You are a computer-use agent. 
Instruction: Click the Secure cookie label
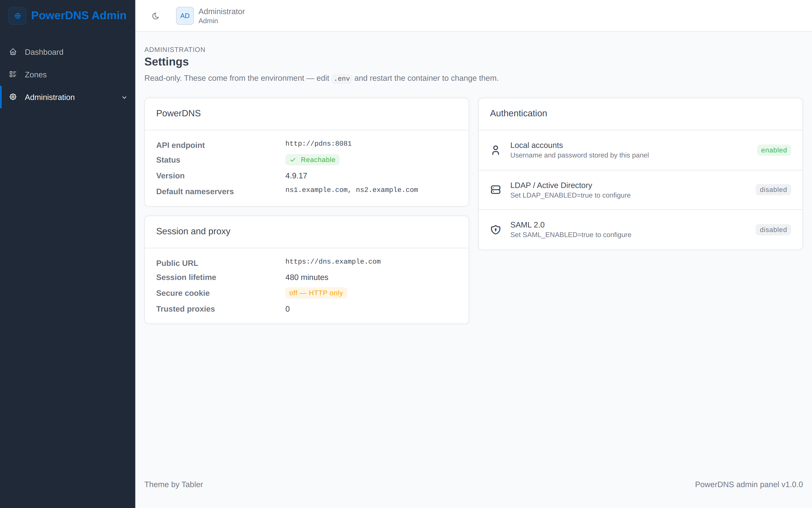pos(183,293)
